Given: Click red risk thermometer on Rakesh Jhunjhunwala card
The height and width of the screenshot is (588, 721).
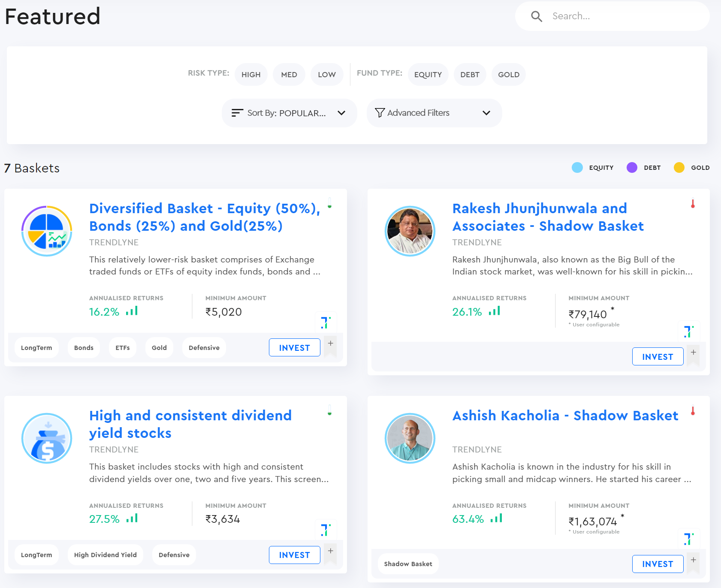Looking at the screenshot, I should tap(693, 203).
